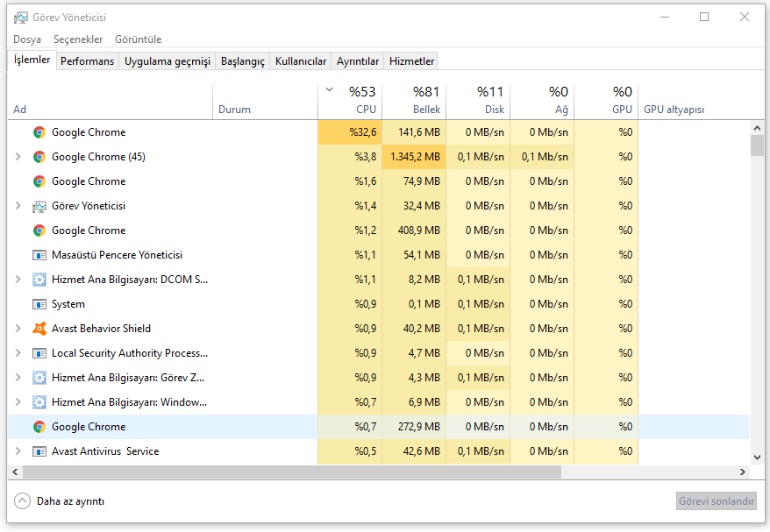Expand the Google Chrome (45) group
This screenshot has width=770, height=532.
18,157
